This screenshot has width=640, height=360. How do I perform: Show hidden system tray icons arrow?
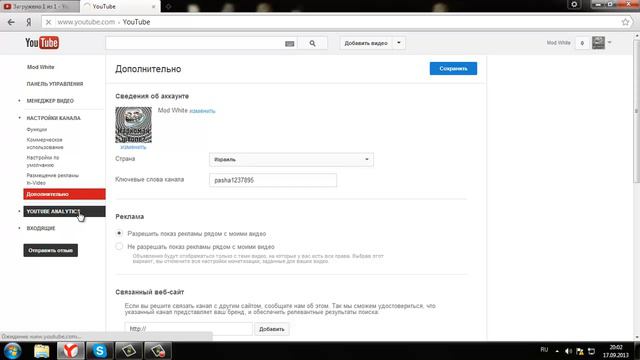[557, 351]
